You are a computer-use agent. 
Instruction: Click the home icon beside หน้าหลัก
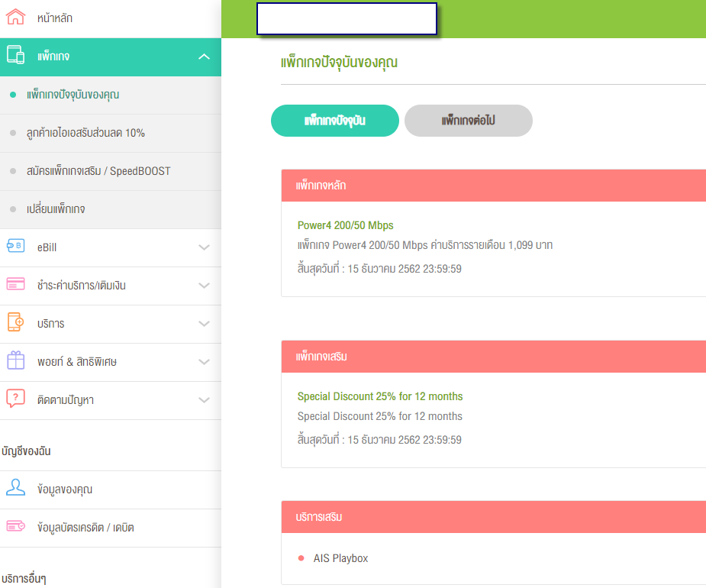(x=15, y=17)
